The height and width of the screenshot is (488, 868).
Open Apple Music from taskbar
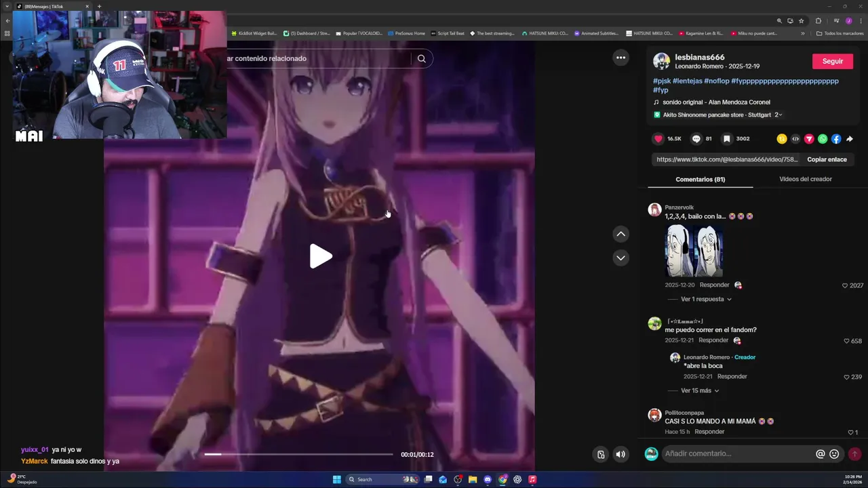tap(532, 479)
